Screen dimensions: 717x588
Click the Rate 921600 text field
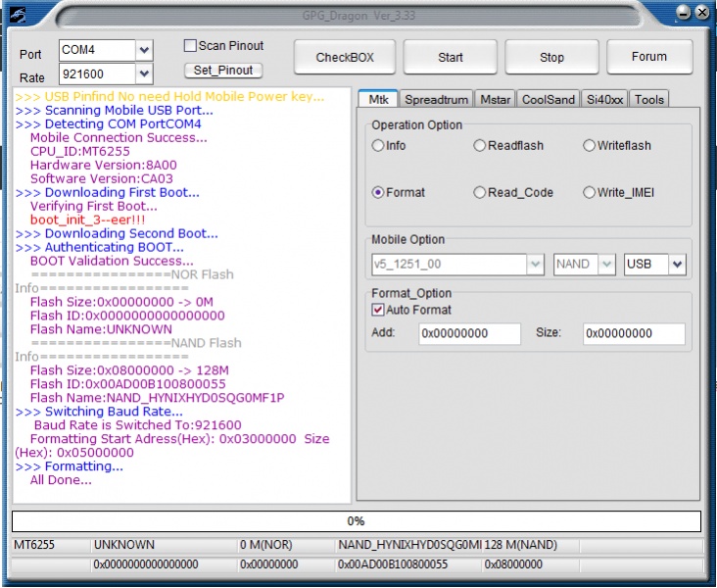tap(97, 73)
